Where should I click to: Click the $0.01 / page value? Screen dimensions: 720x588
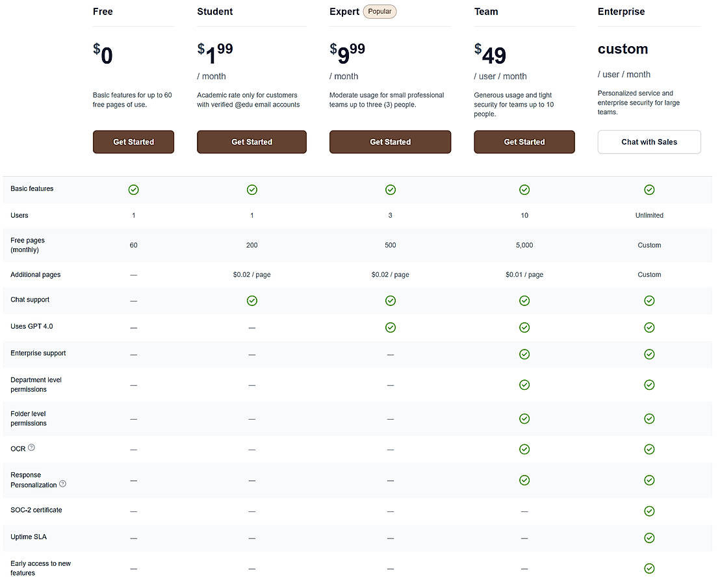coord(524,274)
